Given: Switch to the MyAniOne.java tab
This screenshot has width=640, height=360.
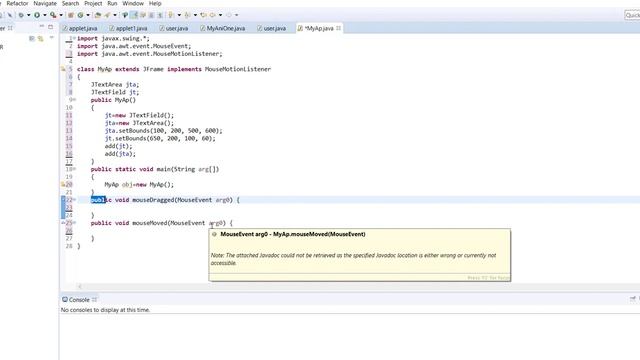Looking at the screenshot, I should 222,28.
